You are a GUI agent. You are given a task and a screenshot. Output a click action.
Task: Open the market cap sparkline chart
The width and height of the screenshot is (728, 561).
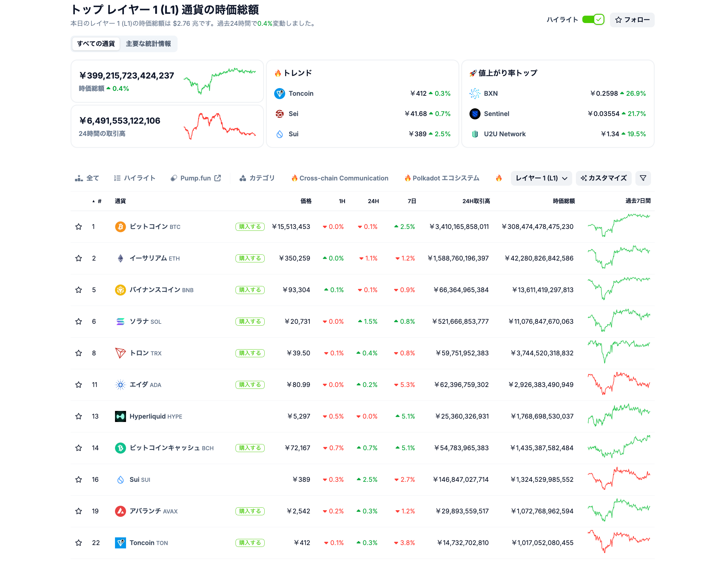[x=220, y=81]
